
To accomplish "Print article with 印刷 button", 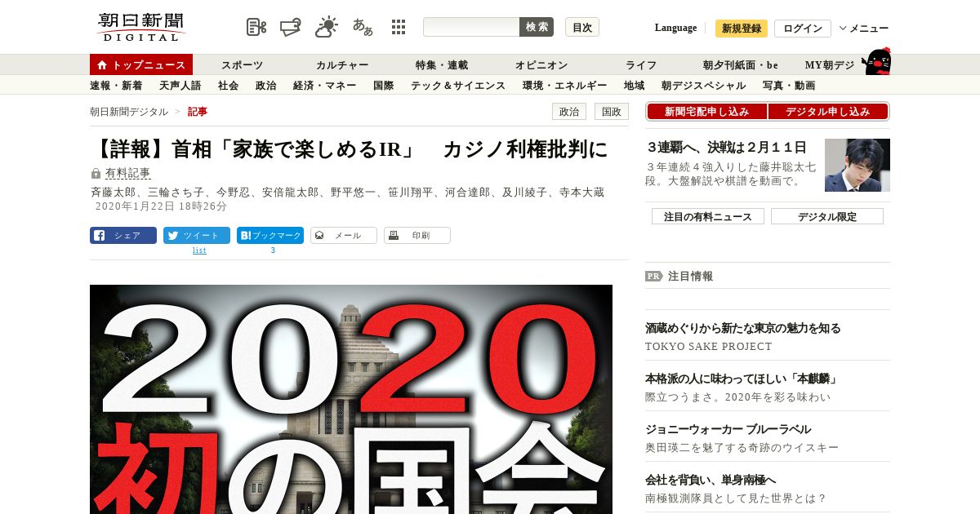I will 417,236.
